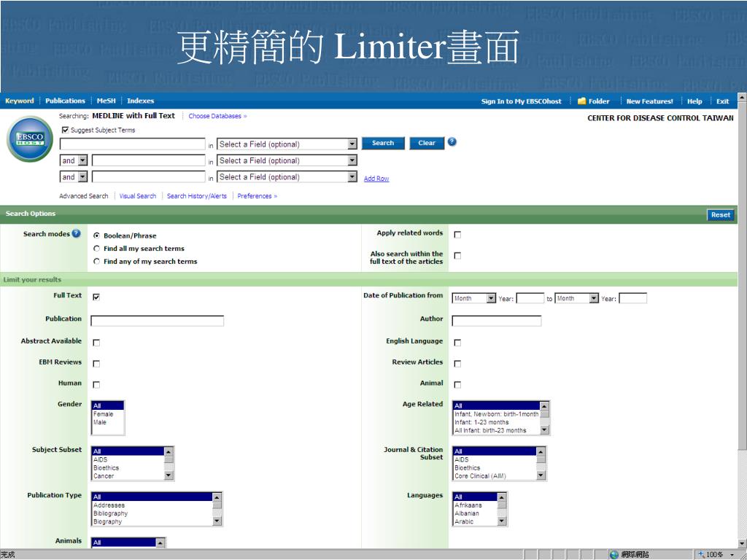Open the Publications menu item
Screen dimensions: 747x560
pos(65,101)
